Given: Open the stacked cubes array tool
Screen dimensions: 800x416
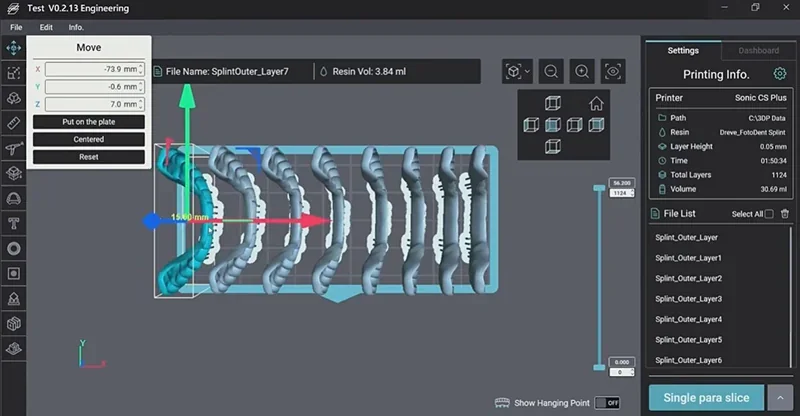Looking at the screenshot, I should [x=13, y=324].
